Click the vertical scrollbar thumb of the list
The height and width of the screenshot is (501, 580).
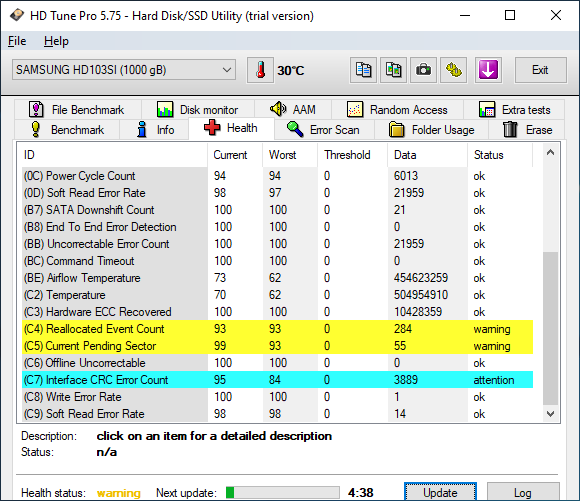pyautogui.click(x=550, y=329)
